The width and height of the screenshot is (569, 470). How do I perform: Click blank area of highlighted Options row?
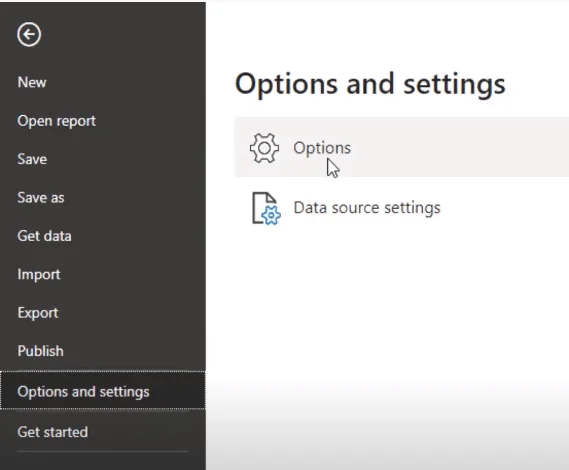click(472, 147)
